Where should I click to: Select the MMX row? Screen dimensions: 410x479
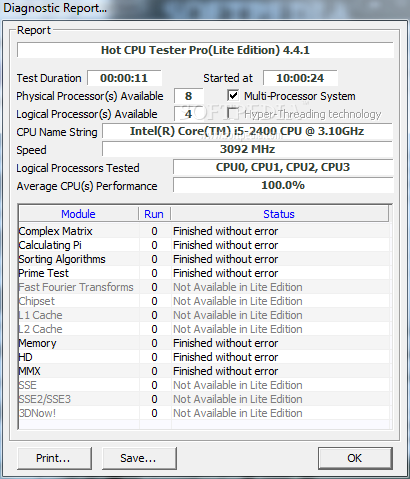[x=204, y=371]
